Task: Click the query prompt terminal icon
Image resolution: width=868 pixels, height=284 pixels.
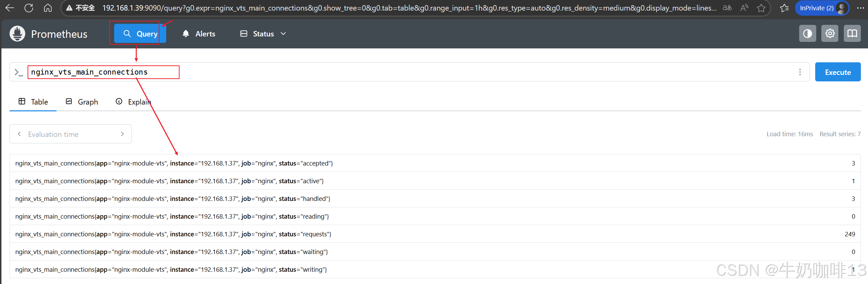Action: coord(18,72)
